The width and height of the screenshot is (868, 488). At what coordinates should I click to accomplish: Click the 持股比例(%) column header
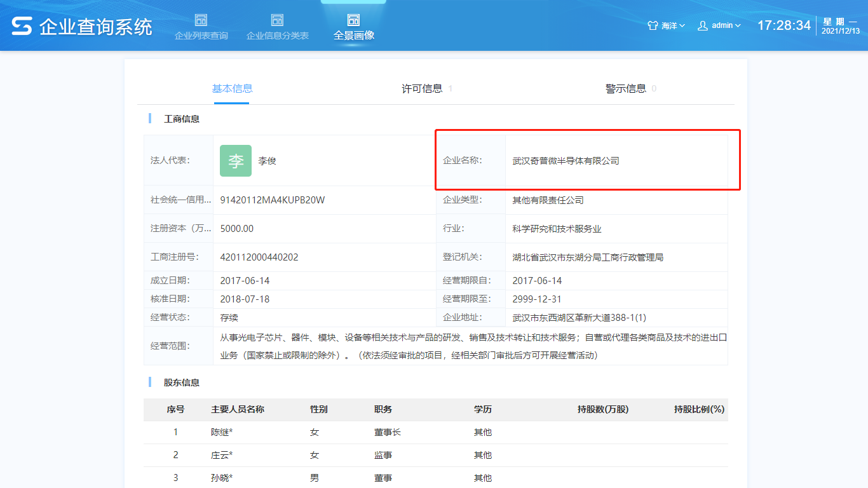click(x=699, y=409)
